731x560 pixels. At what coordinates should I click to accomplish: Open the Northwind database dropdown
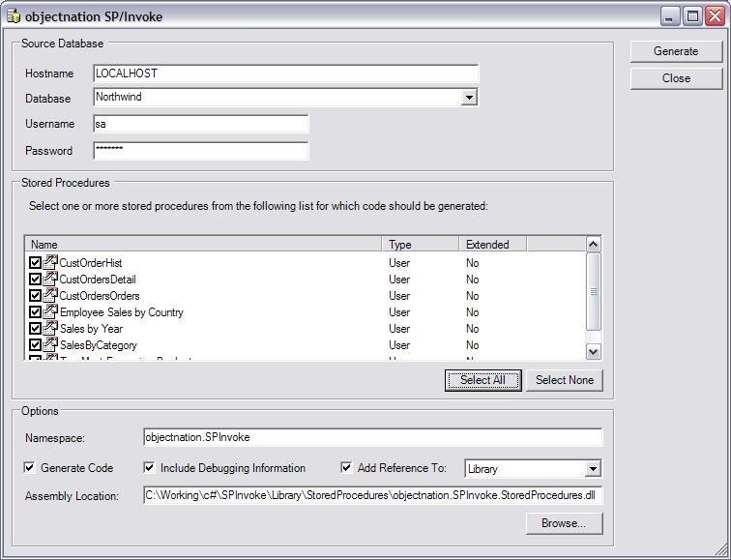(469, 98)
